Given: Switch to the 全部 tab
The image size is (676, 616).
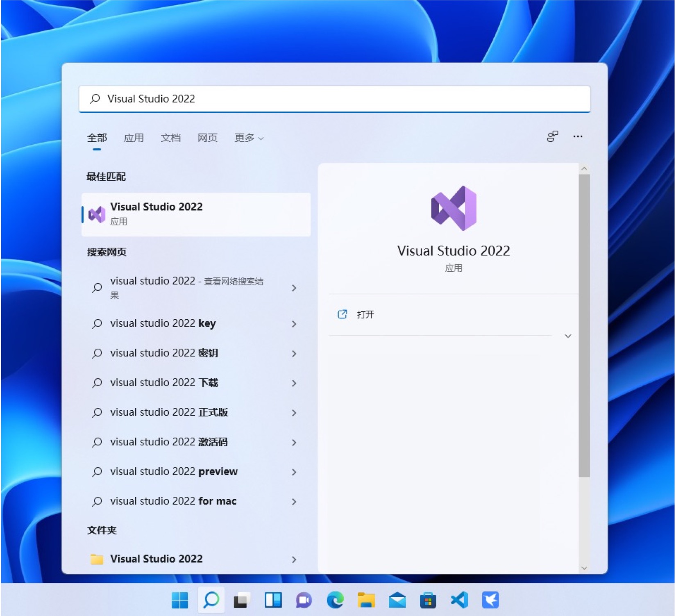Looking at the screenshot, I should coord(97,138).
